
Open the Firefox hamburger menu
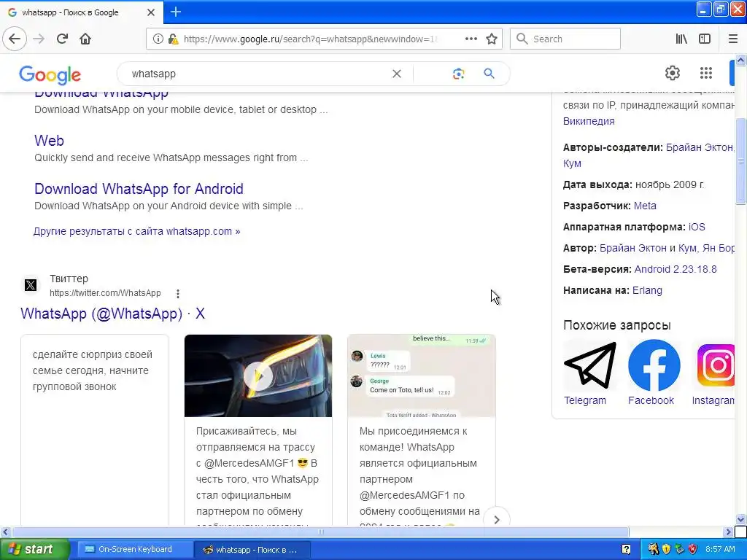point(732,39)
